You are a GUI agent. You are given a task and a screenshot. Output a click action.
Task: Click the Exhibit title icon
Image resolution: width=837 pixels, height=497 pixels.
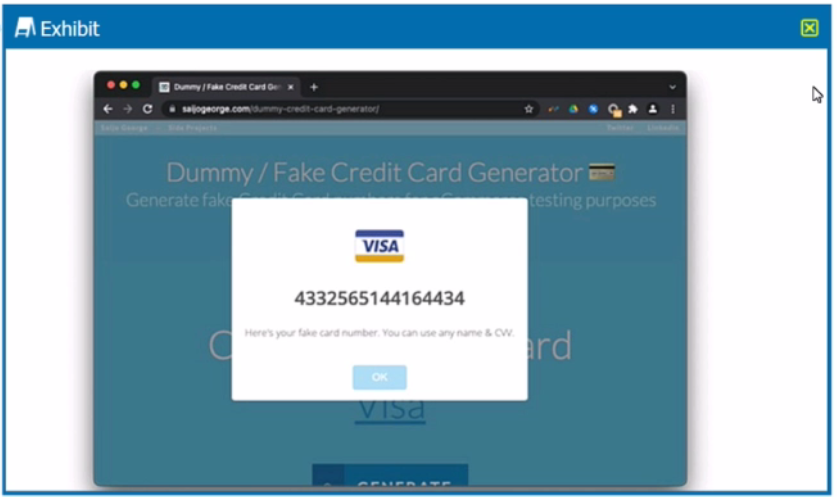coord(25,28)
